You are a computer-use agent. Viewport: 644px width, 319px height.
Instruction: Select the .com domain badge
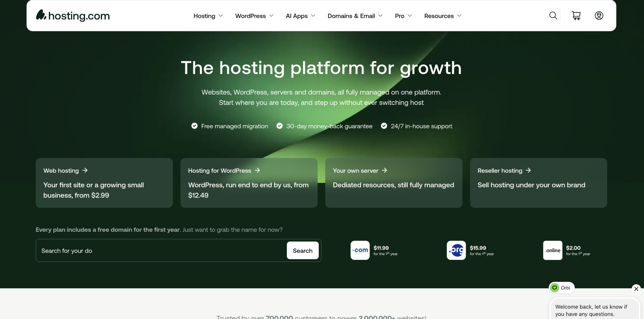pyautogui.click(x=360, y=250)
